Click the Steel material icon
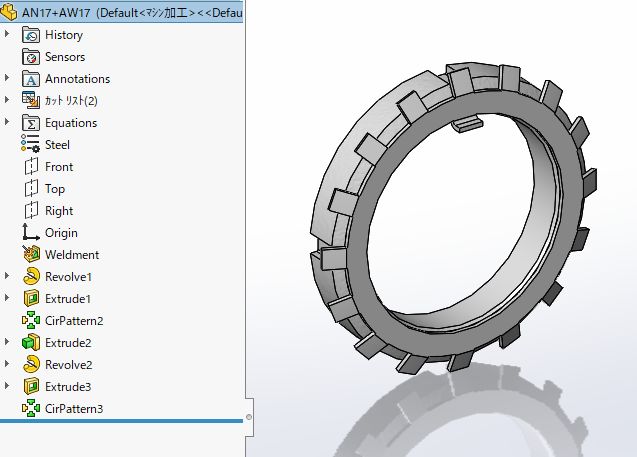Image resolution: width=637 pixels, height=457 pixels. 31,144
